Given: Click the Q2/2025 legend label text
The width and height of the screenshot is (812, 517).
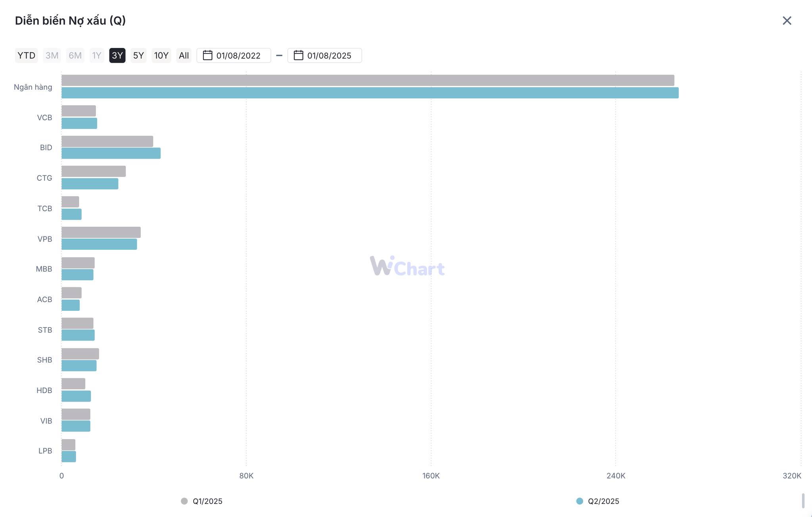Looking at the screenshot, I should (x=603, y=501).
